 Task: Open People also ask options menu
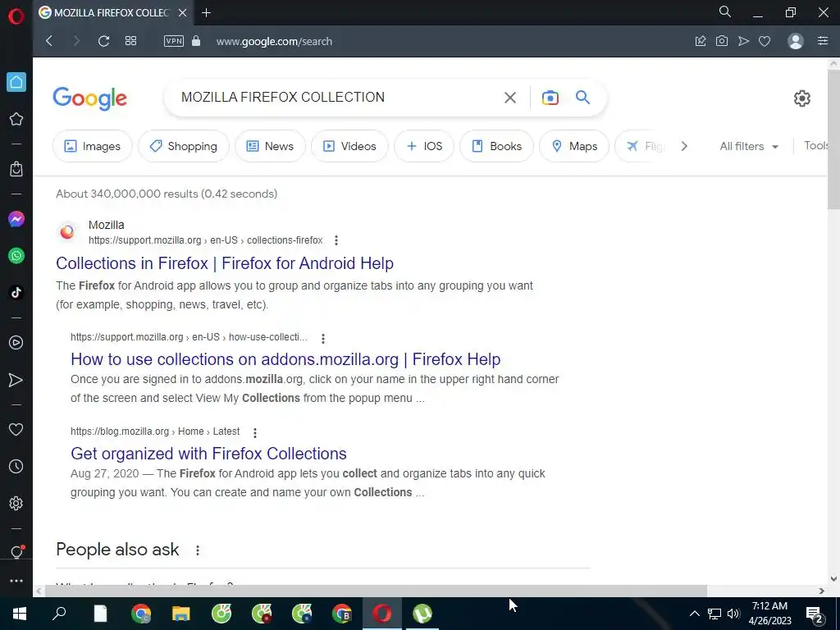pyautogui.click(x=198, y=550)
